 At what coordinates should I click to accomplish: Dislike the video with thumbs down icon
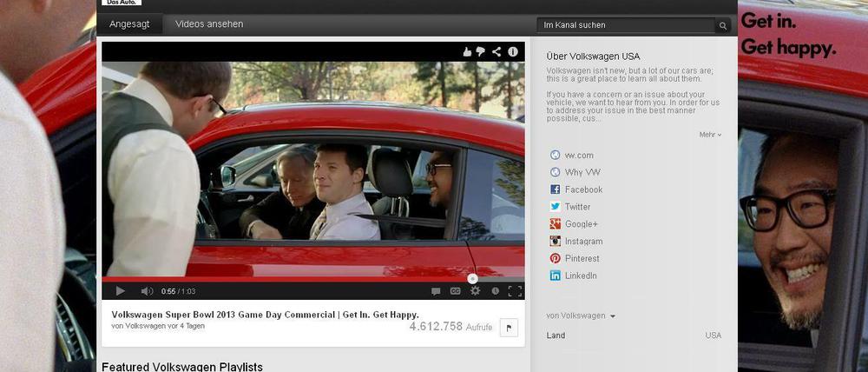[x=481, y=51]
